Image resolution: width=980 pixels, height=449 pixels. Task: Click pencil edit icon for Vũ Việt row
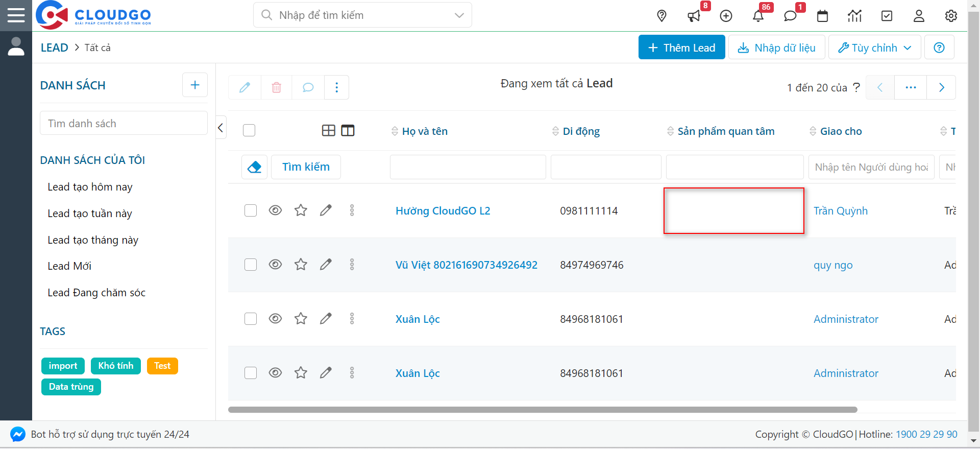[x=326, y=265]
